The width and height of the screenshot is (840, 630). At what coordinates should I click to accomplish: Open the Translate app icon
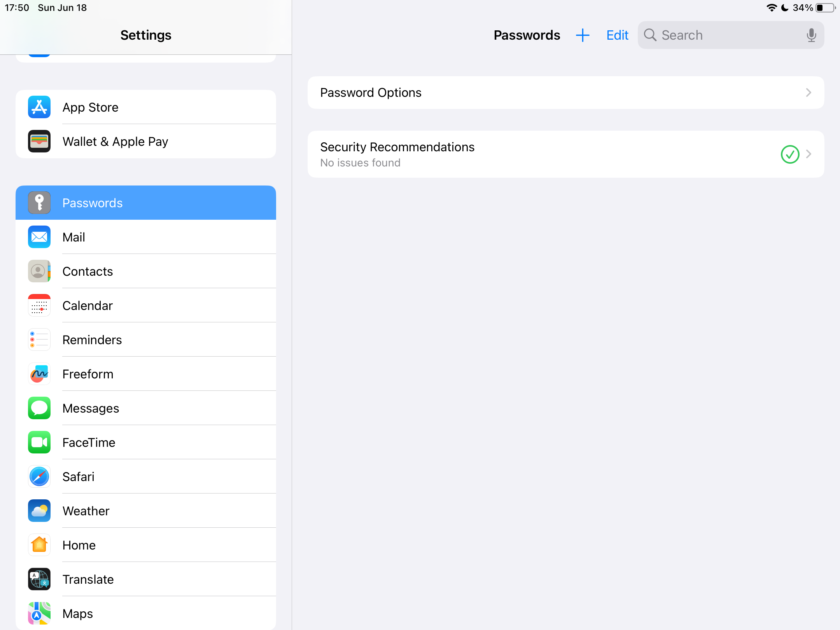(39, 579)
